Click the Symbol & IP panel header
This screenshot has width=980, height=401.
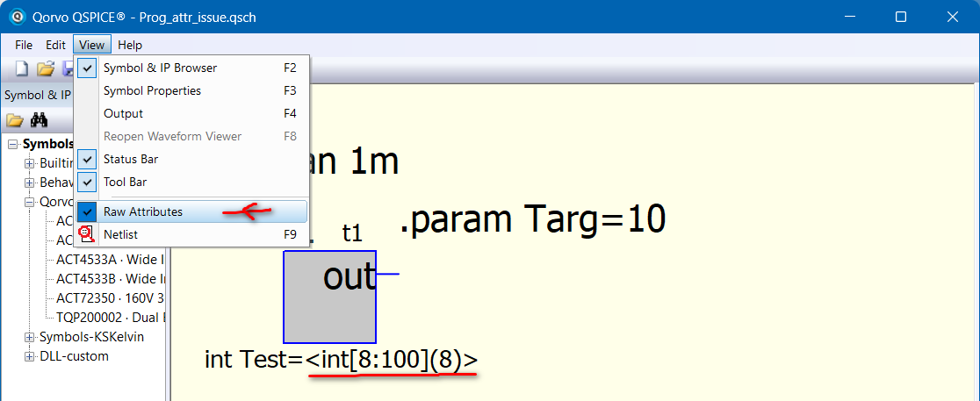[38, 95]
